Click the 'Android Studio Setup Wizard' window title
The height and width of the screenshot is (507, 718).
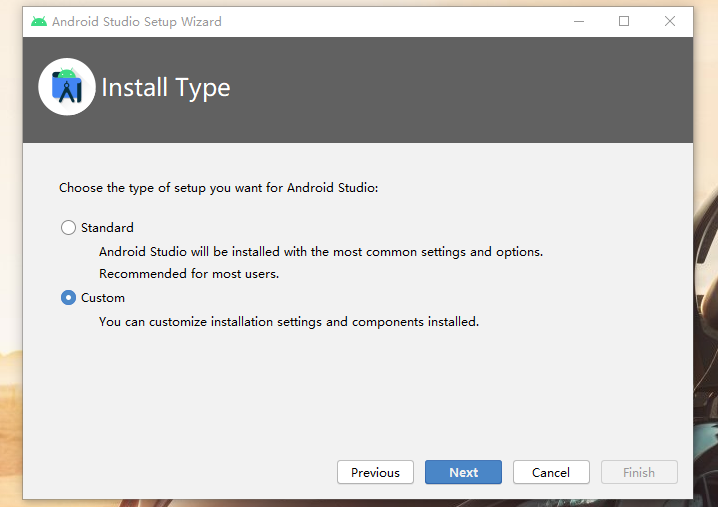(x=136, y=22)
